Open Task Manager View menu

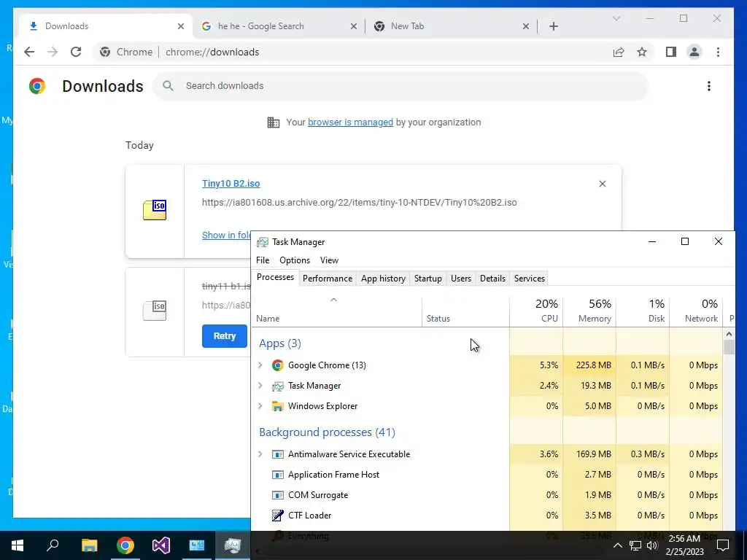click(x=329, y=260)
